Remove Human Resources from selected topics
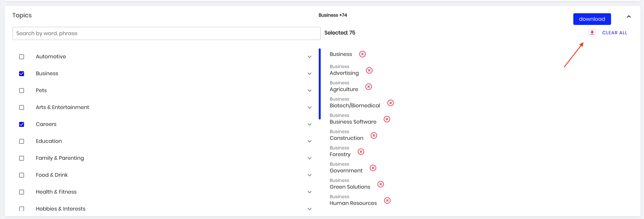644x219 pixels. [x=387, y=200]
